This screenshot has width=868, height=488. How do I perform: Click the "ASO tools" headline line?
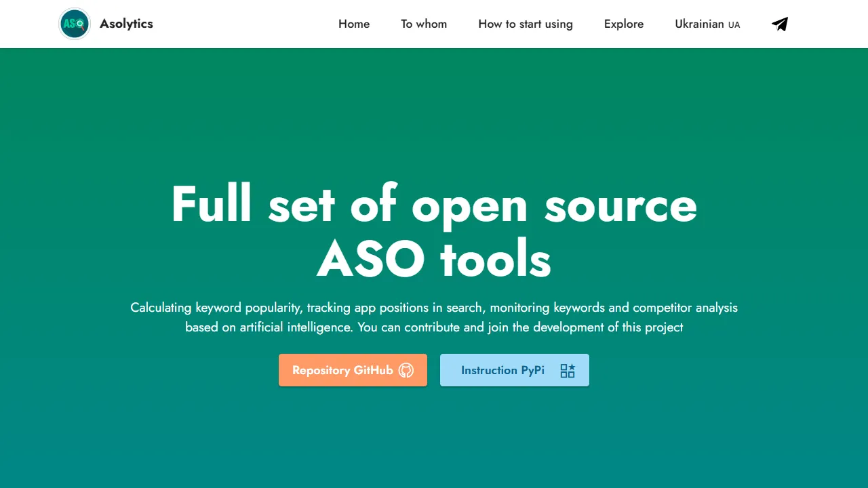click(433, 258)
